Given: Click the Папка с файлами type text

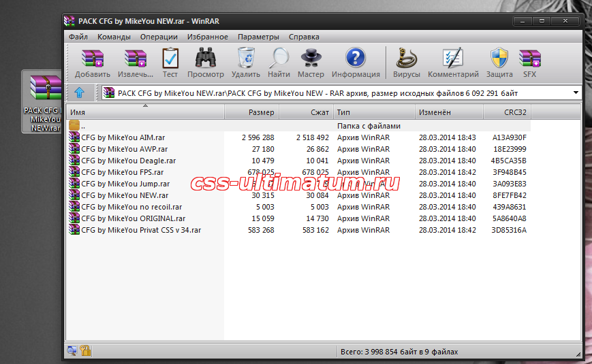Looking at the screenshot, I should pyautogui.click(x=369, y=126).
